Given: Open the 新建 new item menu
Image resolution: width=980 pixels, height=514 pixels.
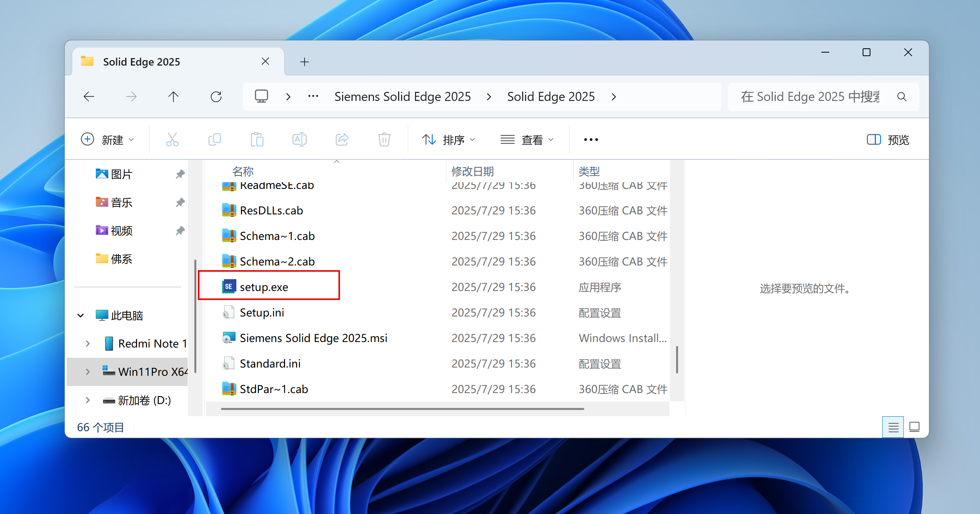Looking at the screenshot, I should (x=108, y=140).
